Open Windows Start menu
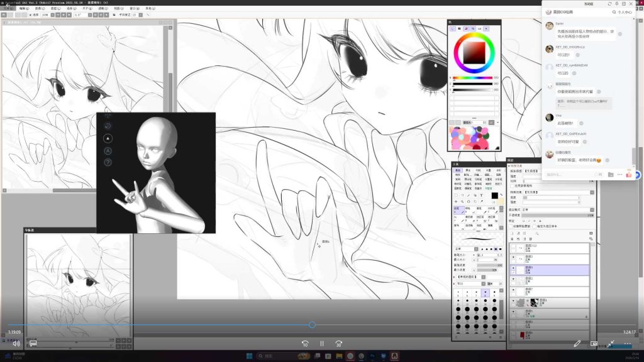Image resolution: width=644 pixels, height=362 pixels. click(x=249, y=356)
